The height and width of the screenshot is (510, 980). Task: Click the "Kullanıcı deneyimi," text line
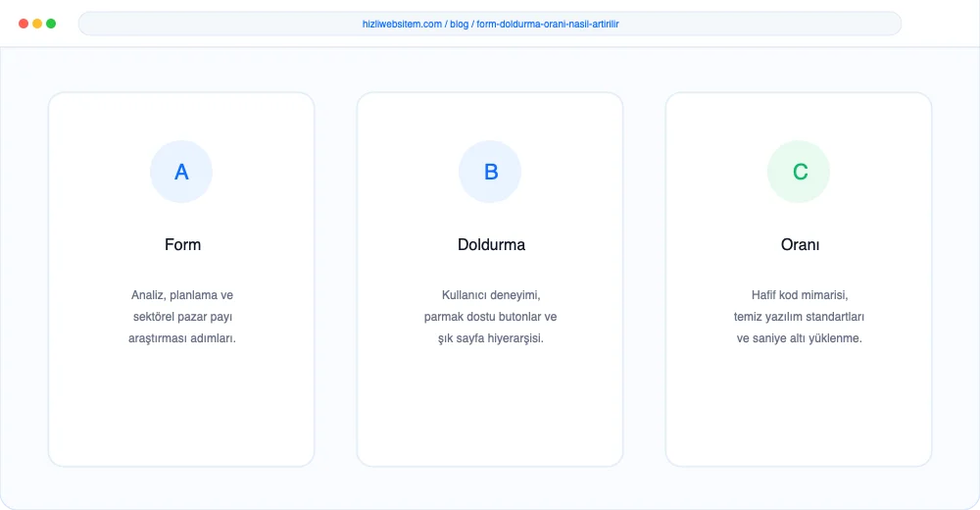pos(491,295)
